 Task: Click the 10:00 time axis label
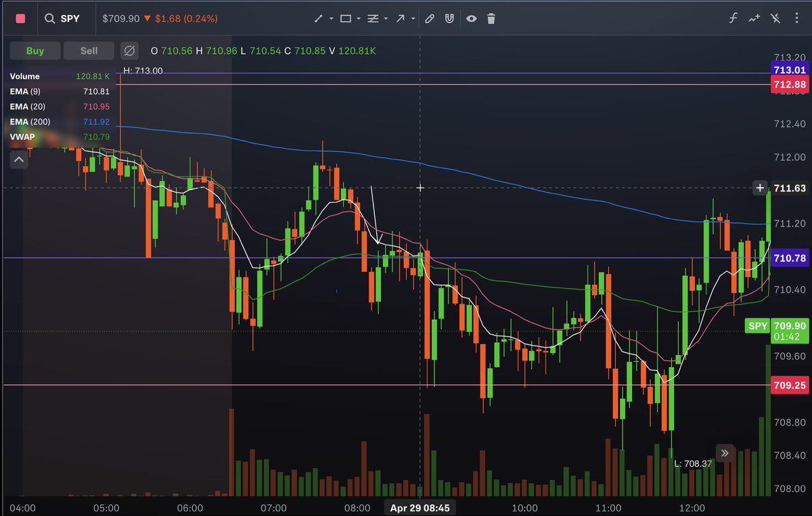pyautogui.click(x=525, y=508)
